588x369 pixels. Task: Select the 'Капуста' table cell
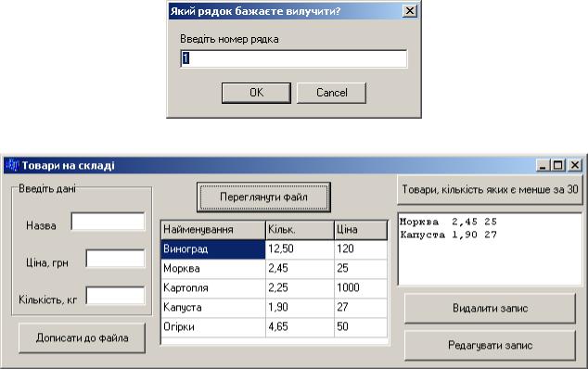click(213, 308)
